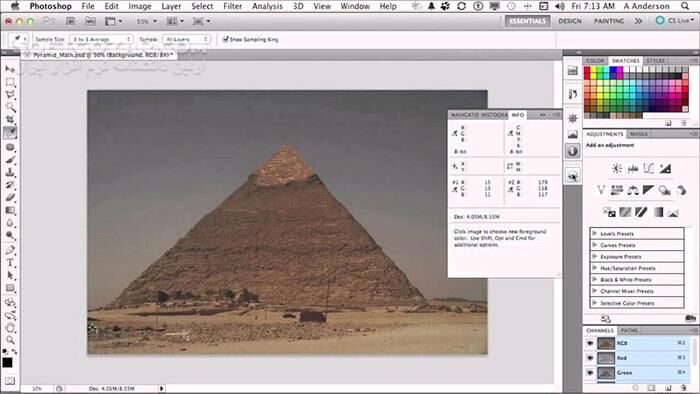Add a Color Balance adjustment
This screenshot has height=394, width=700.
(633, 190)
